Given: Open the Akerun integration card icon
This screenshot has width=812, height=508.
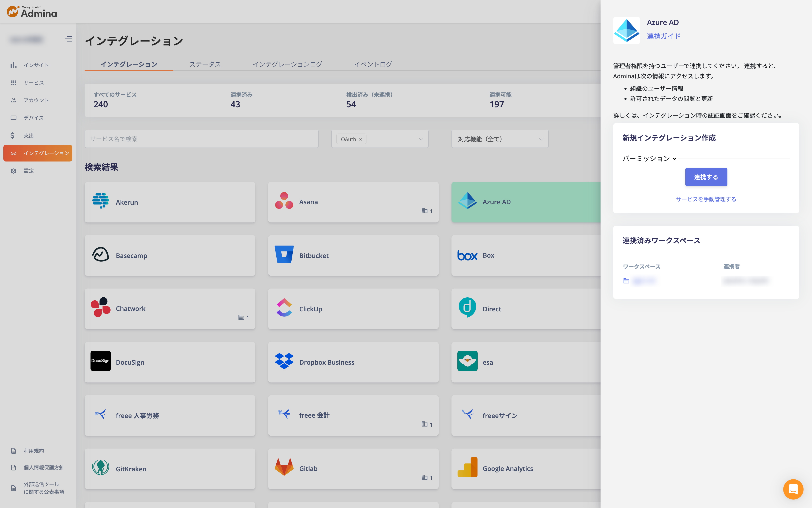Looking at the screenshot, I should [100, 201].
